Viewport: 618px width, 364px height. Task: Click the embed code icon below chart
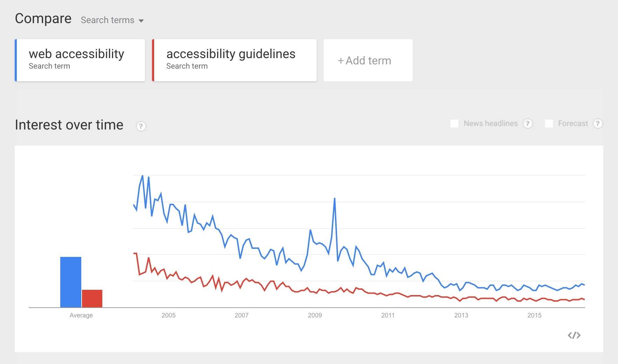pyautogui.click(x=574, y=335)
